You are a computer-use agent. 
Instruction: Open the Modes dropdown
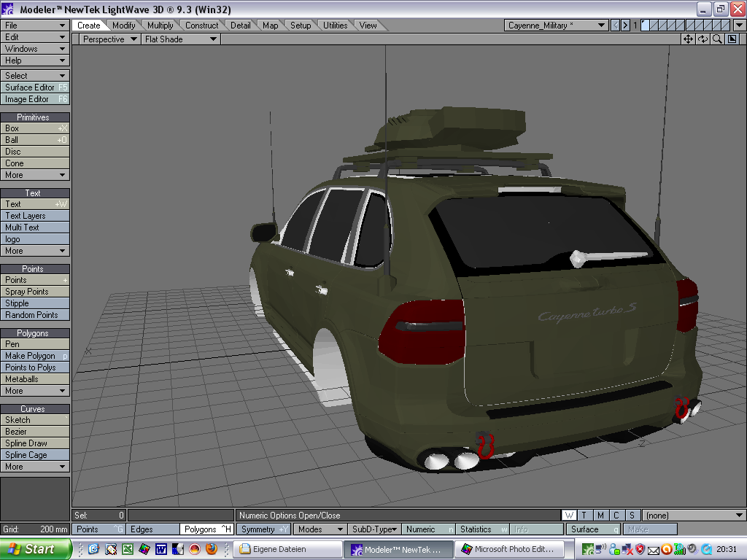click(320, 529)
